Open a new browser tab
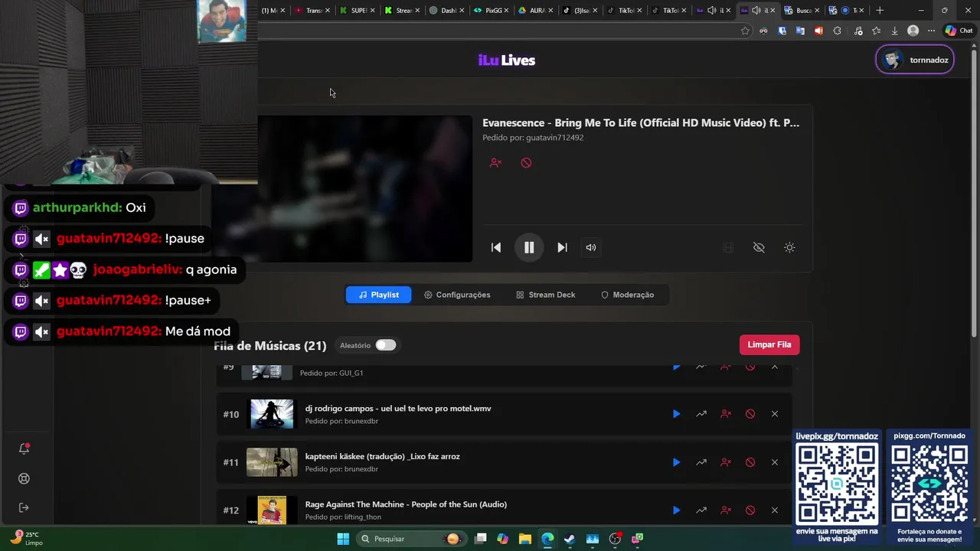 tap(880, 10)
